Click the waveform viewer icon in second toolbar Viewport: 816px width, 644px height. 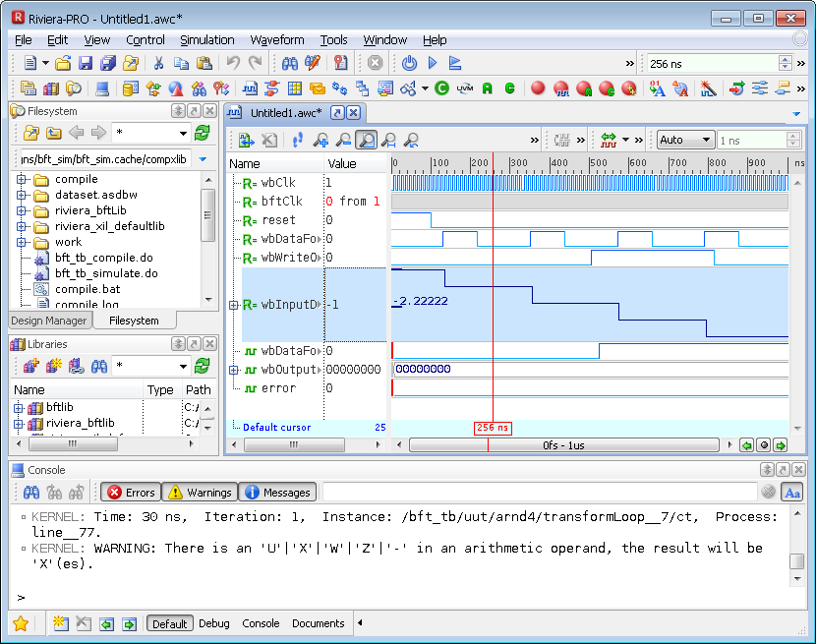[250, 88]
